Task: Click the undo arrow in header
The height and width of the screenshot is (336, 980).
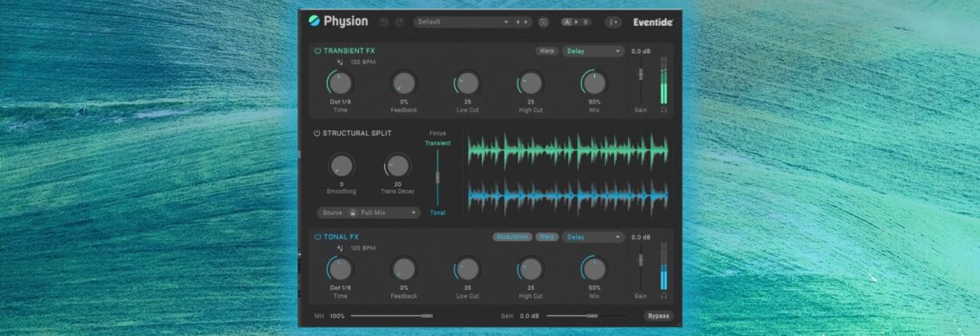Action: pos(384,22)
